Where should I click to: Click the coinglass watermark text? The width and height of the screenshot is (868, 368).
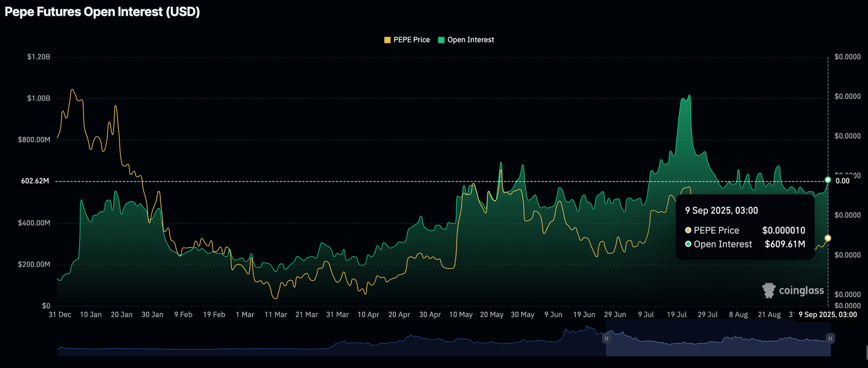pyautogui.click(x=801, y=291)
